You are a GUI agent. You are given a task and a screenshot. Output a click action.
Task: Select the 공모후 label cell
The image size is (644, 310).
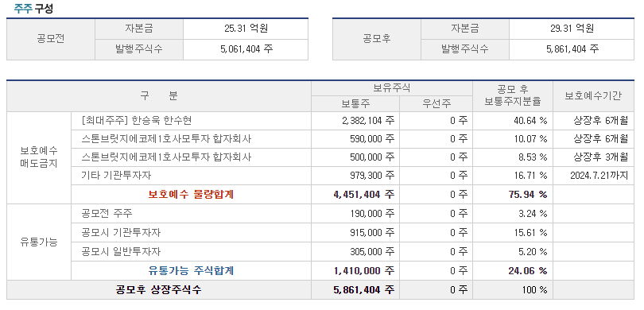tap(377, 40)
